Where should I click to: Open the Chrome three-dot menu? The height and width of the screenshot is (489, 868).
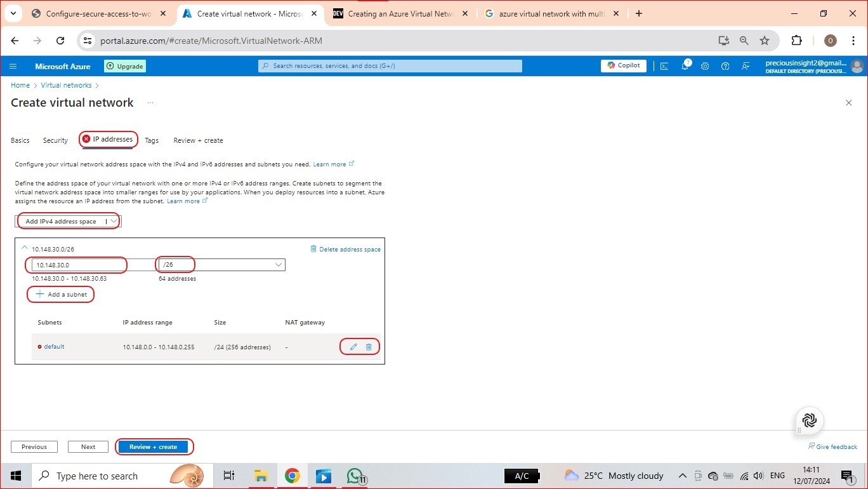pyautogui.click(x=853, y=41)
